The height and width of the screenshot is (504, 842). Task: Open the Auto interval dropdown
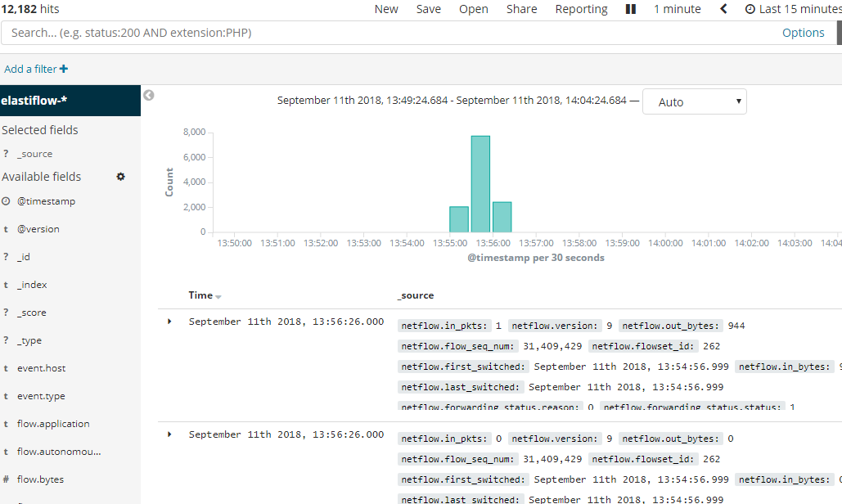click(695, 101)
